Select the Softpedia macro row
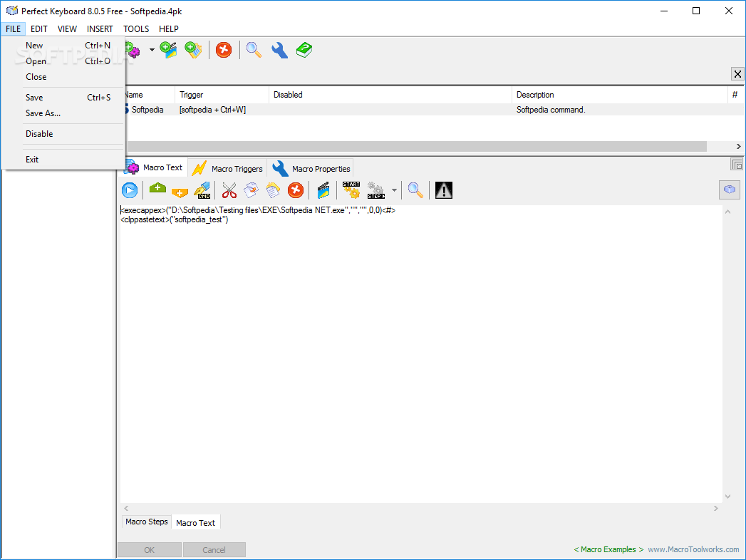746x560 pixels. coord(435,110)
